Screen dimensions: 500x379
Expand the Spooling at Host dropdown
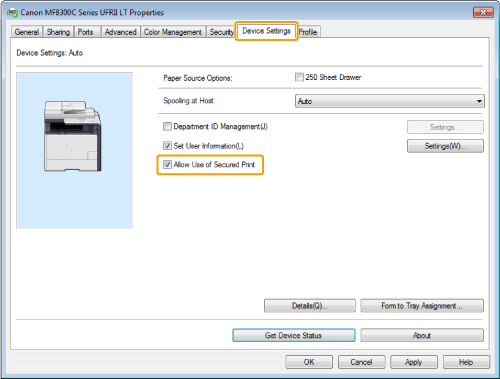coord(390,101)
